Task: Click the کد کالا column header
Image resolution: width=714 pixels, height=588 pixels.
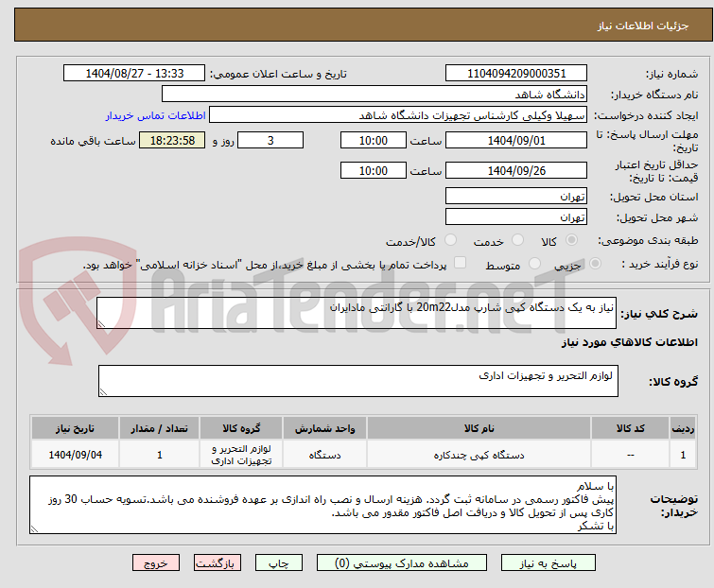Action: (631, 428)
